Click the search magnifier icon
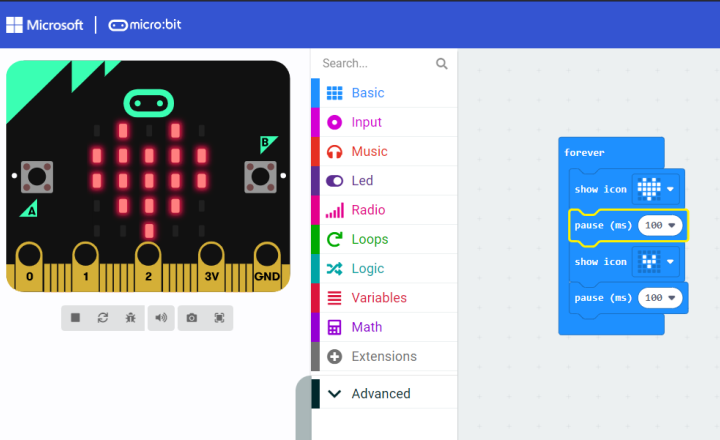Image resolution: width=720 pixels, height=440 pixels. [442, 63]
